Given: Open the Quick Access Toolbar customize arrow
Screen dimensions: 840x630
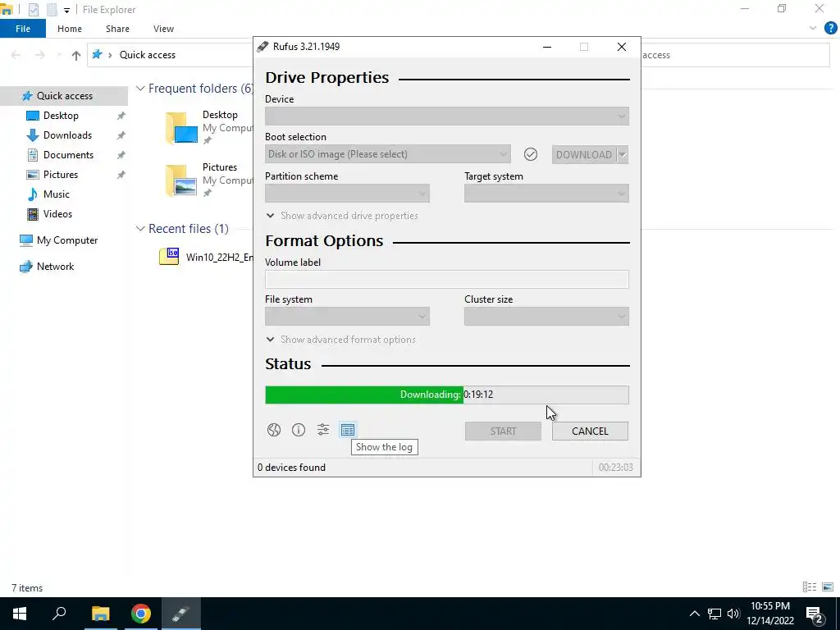Looking at the screenshot, I should click(66, 10).
